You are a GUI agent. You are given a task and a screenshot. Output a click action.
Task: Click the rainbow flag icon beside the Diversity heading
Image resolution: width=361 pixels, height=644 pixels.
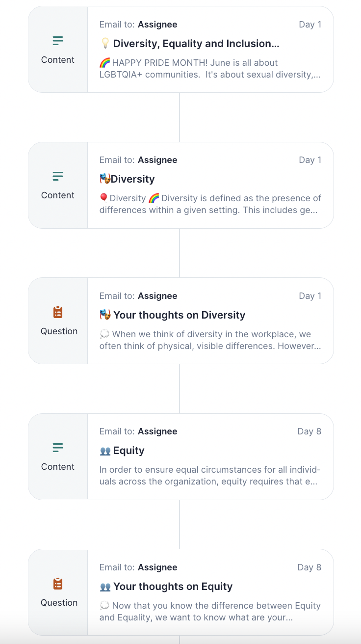[105, 179]
